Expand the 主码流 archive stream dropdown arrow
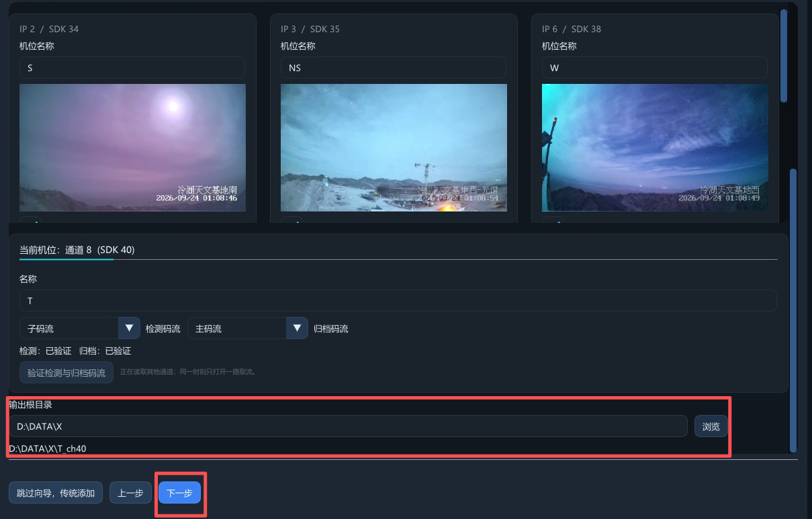 pos(297,328)
